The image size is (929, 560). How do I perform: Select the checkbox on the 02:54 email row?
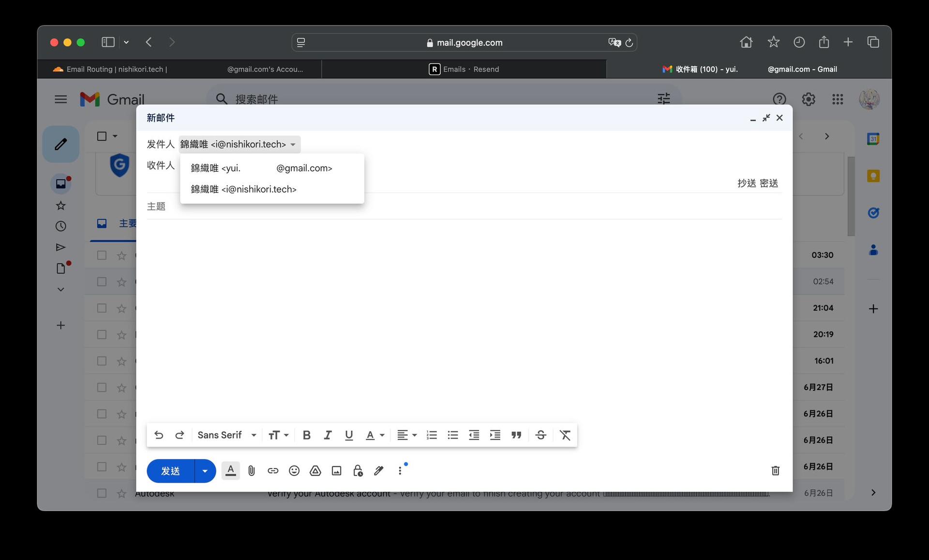coord(102,281)
